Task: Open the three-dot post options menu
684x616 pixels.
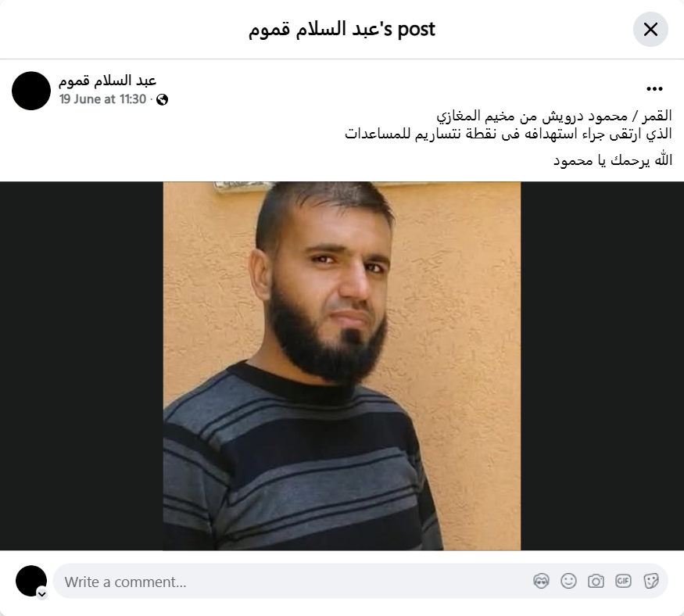Action: click(x=654, y=89)
